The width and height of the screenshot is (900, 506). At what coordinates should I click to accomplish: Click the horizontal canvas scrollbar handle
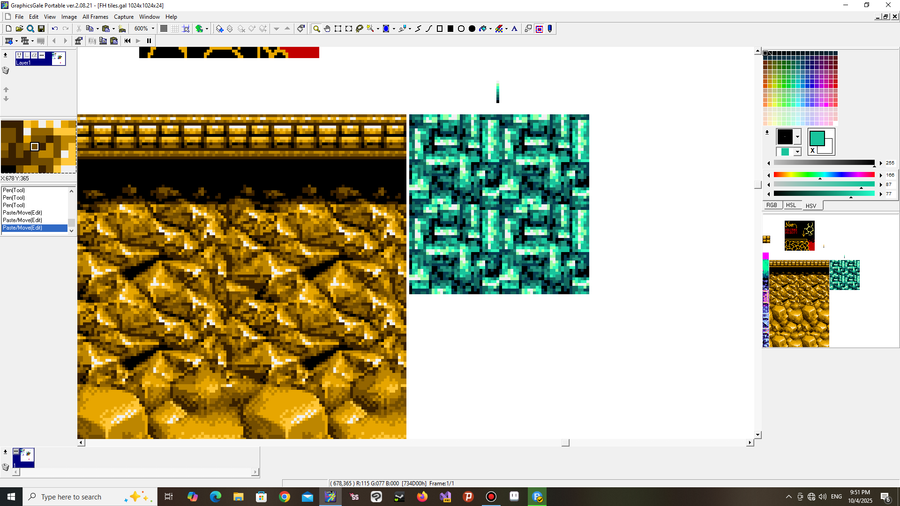[565, 443]
